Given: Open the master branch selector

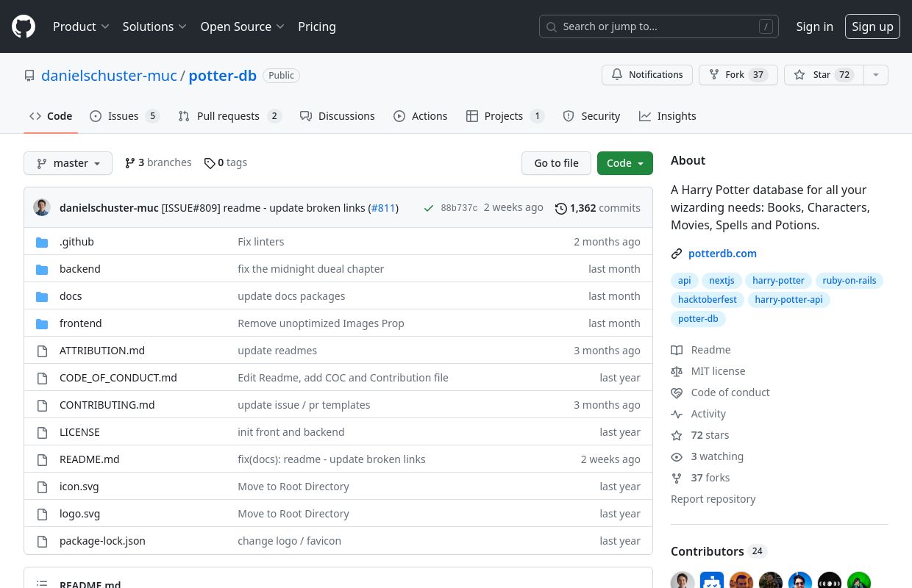Looking at the screenshot, I should [x=68, y=163].
